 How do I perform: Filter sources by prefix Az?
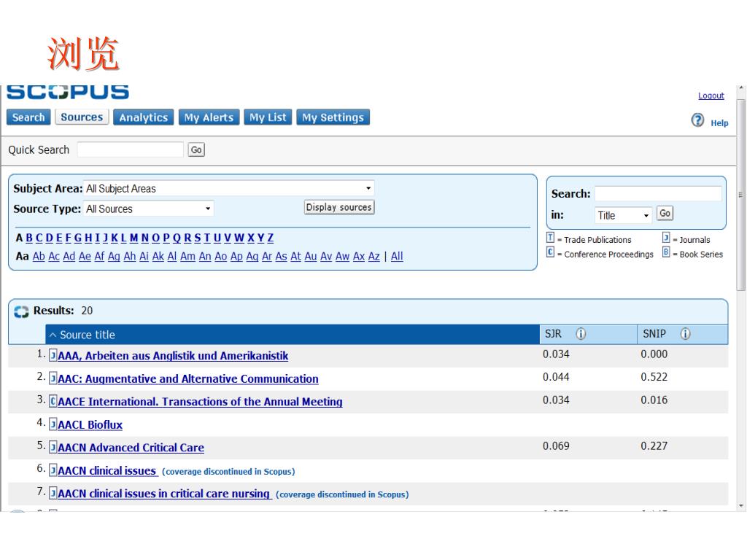[x=374, y=256]
